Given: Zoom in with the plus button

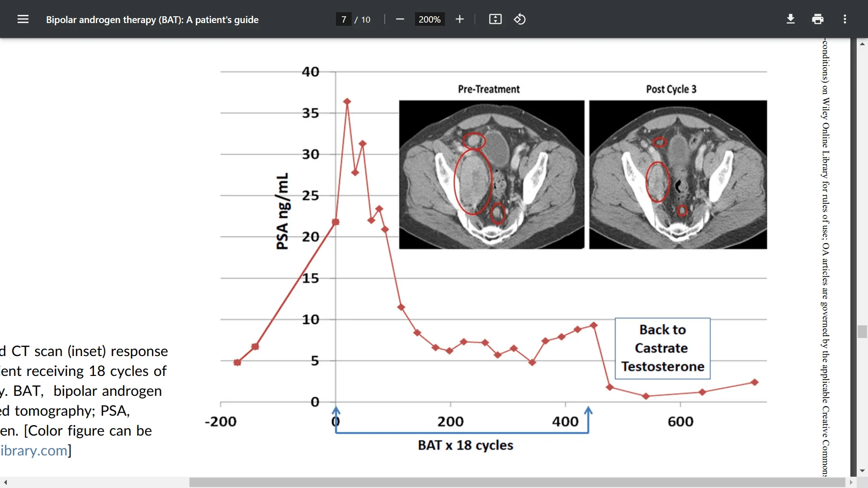Looking at the screenshot, I should click(x=460, y=19).
